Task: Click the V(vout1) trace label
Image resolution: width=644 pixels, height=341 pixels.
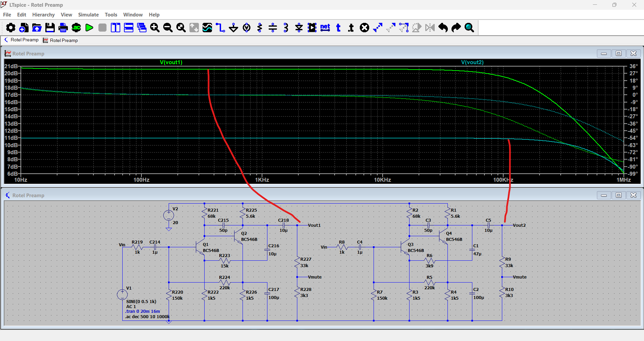Action: (171, 62)
